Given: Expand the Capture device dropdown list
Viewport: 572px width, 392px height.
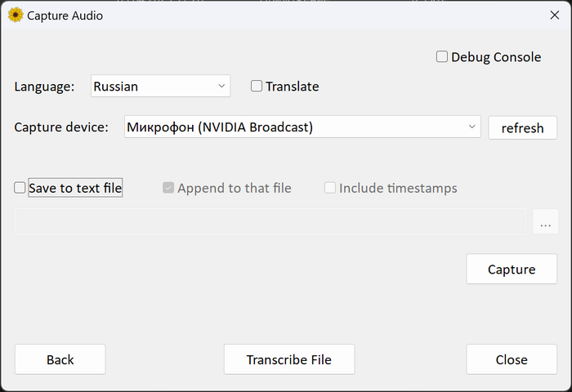Looking at the screenshot, I should click(302, 127).
